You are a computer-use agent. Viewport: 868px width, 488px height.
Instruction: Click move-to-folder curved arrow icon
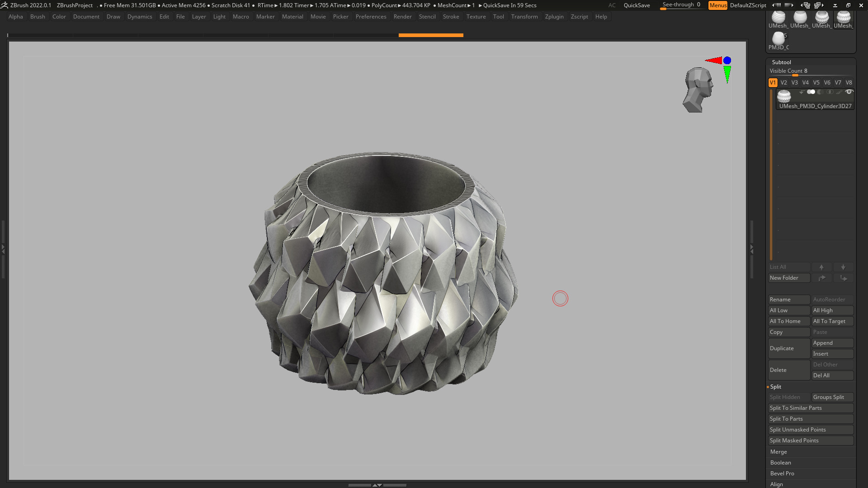click(x=821, y=278)
